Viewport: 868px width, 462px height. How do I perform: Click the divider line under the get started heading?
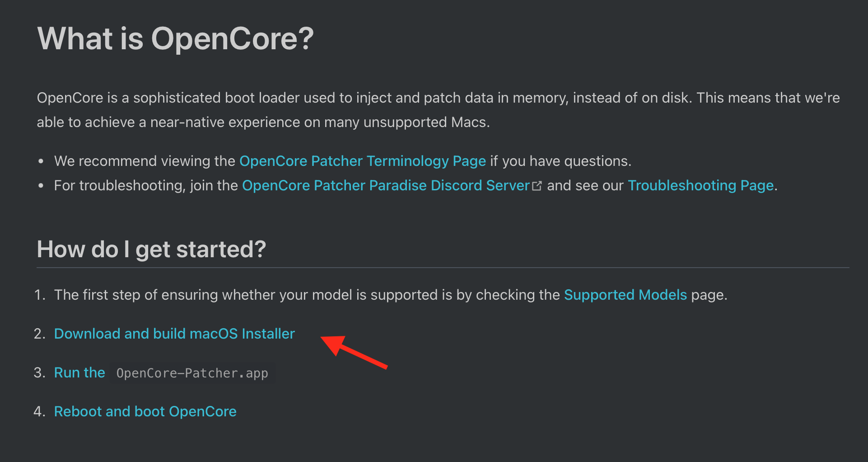point(443,268)
